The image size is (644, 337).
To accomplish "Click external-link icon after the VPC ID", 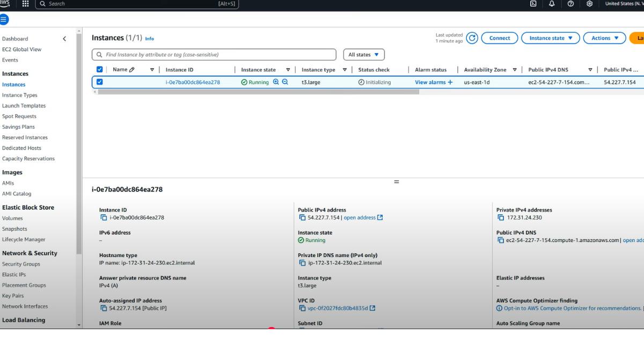I will coord(372,308).
